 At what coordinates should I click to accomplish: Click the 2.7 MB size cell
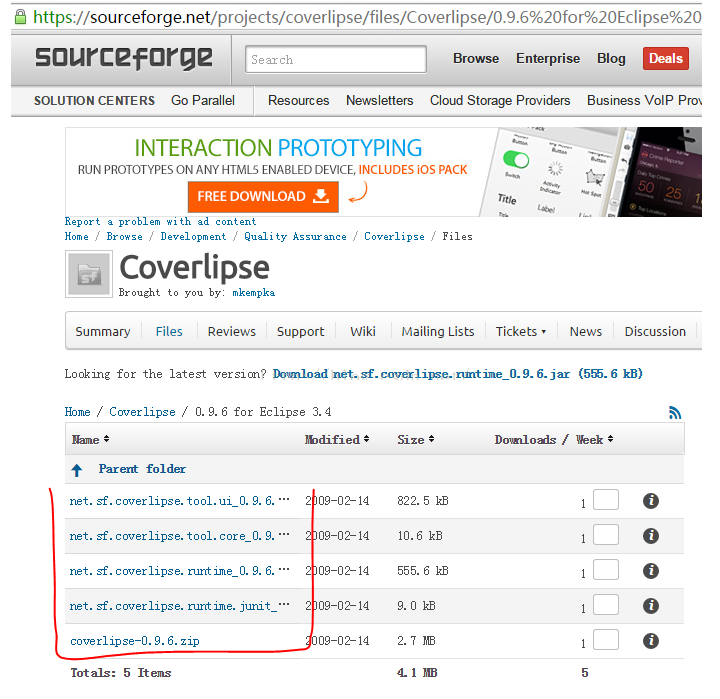pos(416,641)
